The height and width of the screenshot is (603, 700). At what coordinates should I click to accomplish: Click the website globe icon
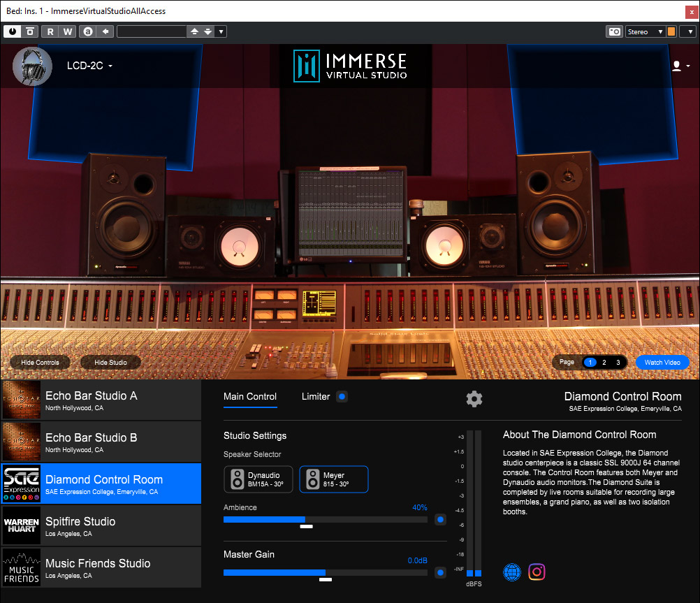click(x=512, y=572)
